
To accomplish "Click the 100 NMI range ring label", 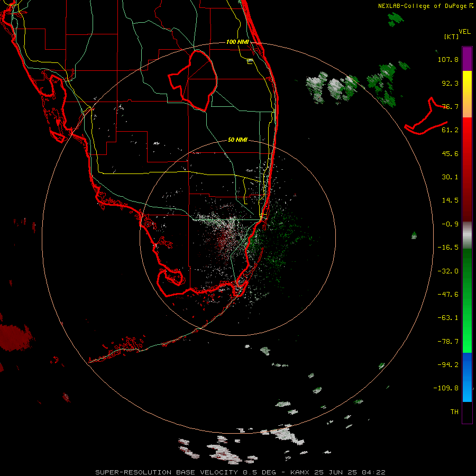I will pos(237,42).
